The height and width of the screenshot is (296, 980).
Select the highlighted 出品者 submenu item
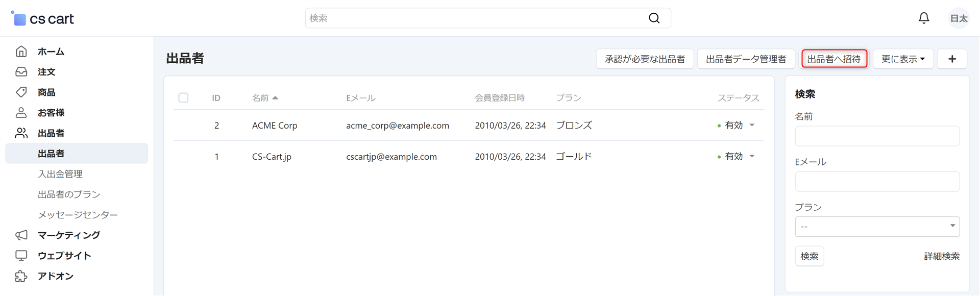point(77,154)
